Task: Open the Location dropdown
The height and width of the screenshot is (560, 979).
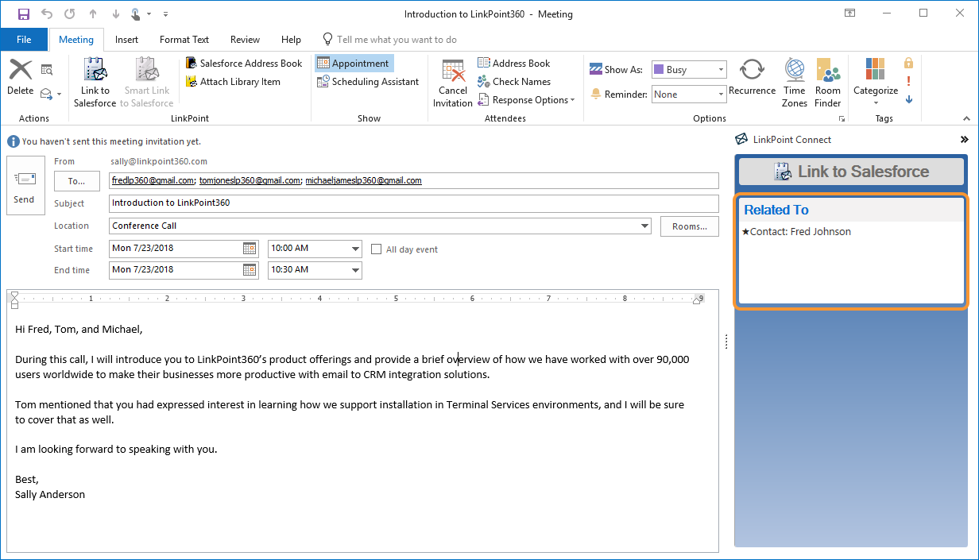Action: point(644,226)
